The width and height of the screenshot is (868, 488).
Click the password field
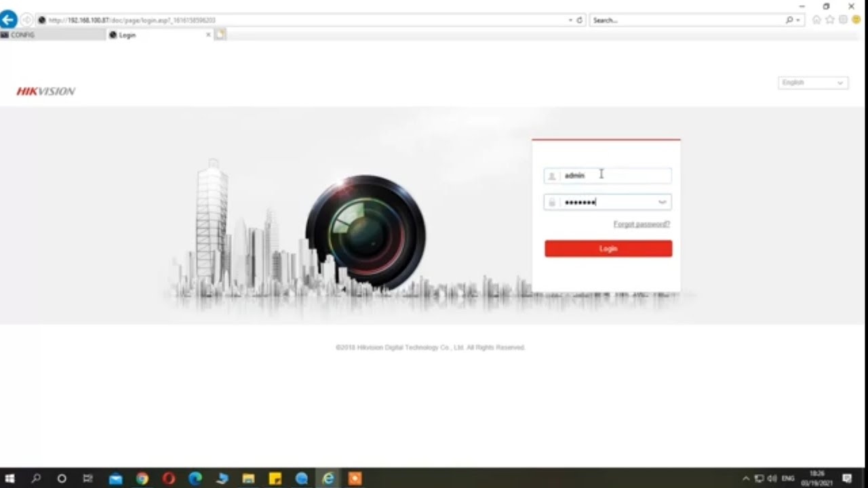pos(608,202)
